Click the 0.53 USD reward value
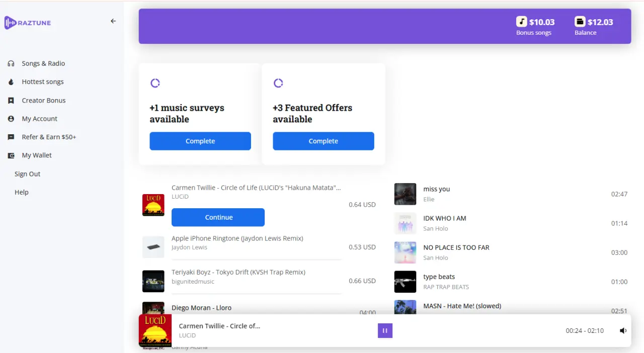This screenshot has height=353, width=644. click(362, 247)
